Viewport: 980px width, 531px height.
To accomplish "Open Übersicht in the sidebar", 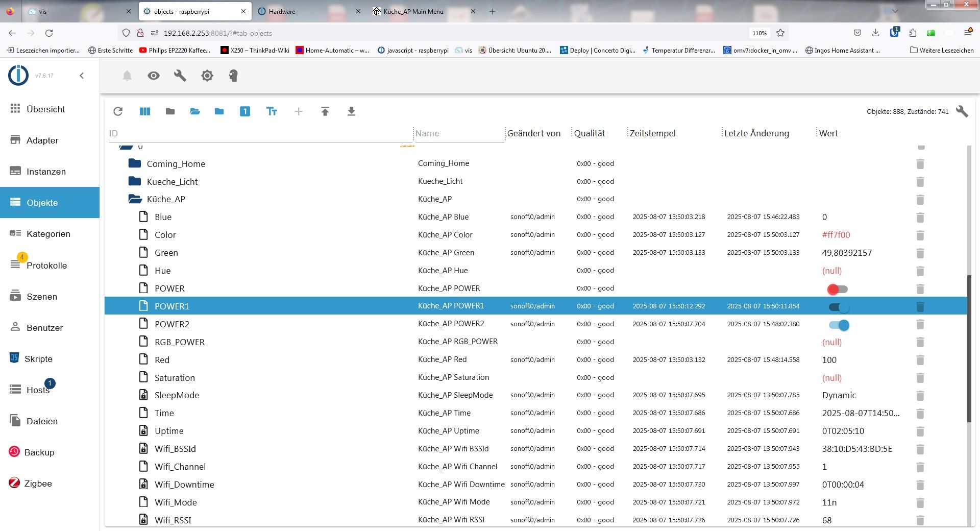I will [x=50, y=109].
